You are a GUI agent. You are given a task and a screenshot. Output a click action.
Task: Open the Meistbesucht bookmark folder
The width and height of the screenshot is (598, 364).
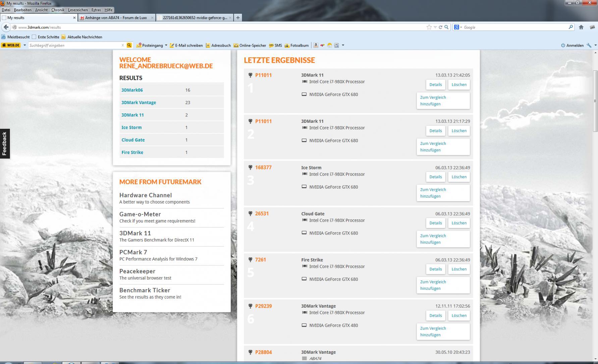pyautogui.click(x=15, y=37)
